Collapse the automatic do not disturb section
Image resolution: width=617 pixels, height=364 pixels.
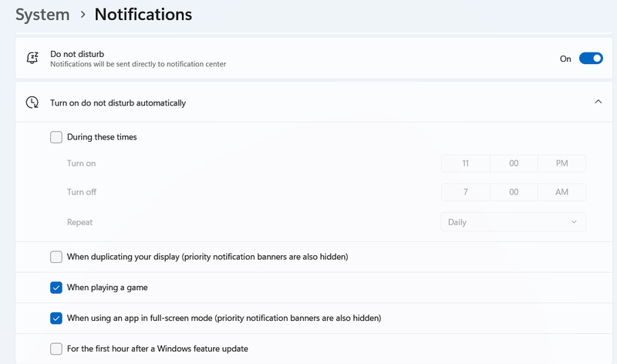(x=598, y=102)
